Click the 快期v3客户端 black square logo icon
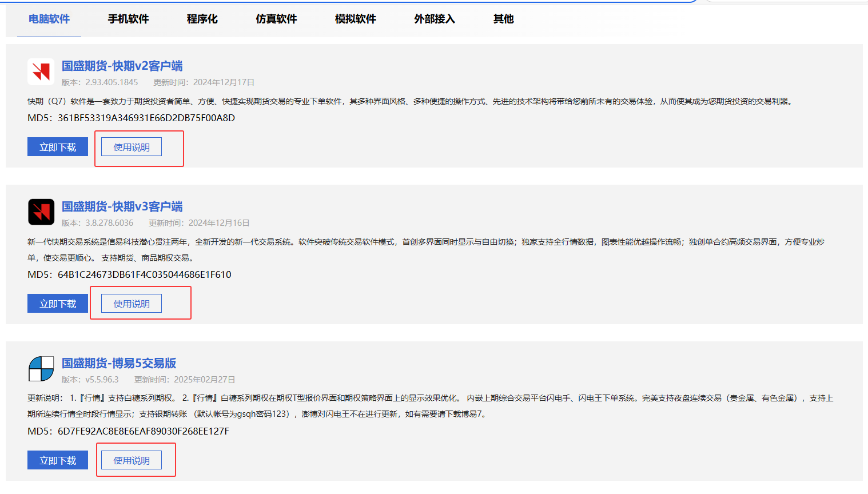 (41, 212)
